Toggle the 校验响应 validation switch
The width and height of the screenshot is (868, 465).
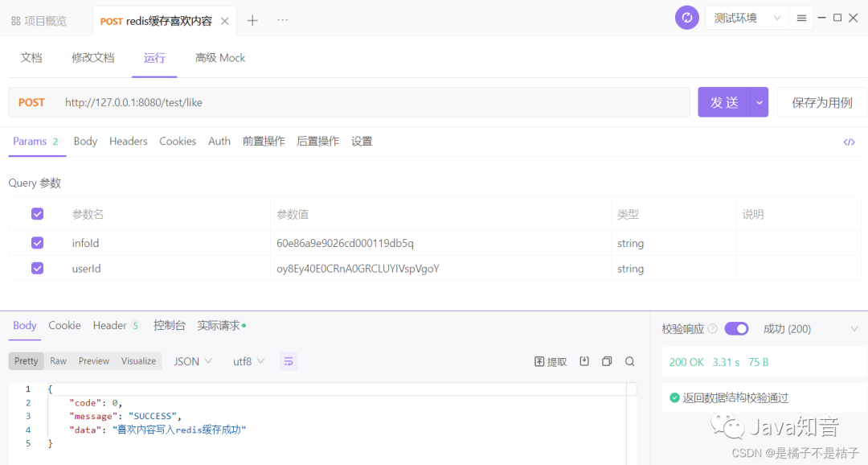(736, 328)
